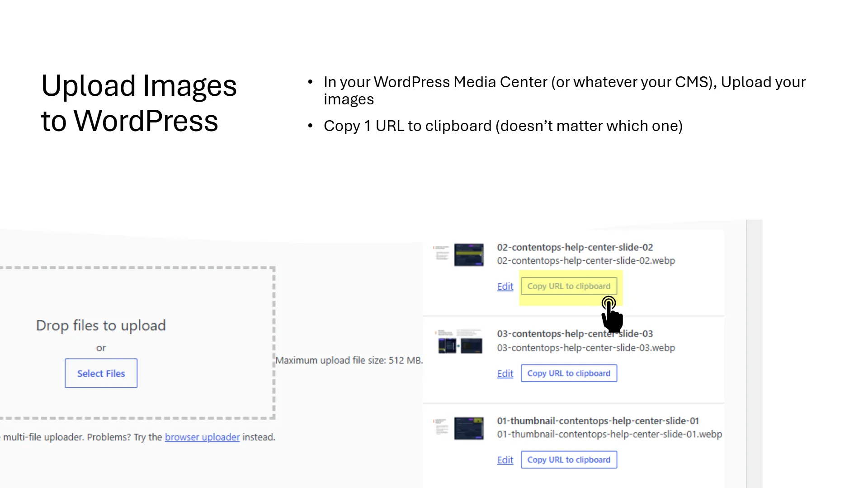
Task: Open the browser uploader link
Action: (202, 437)
